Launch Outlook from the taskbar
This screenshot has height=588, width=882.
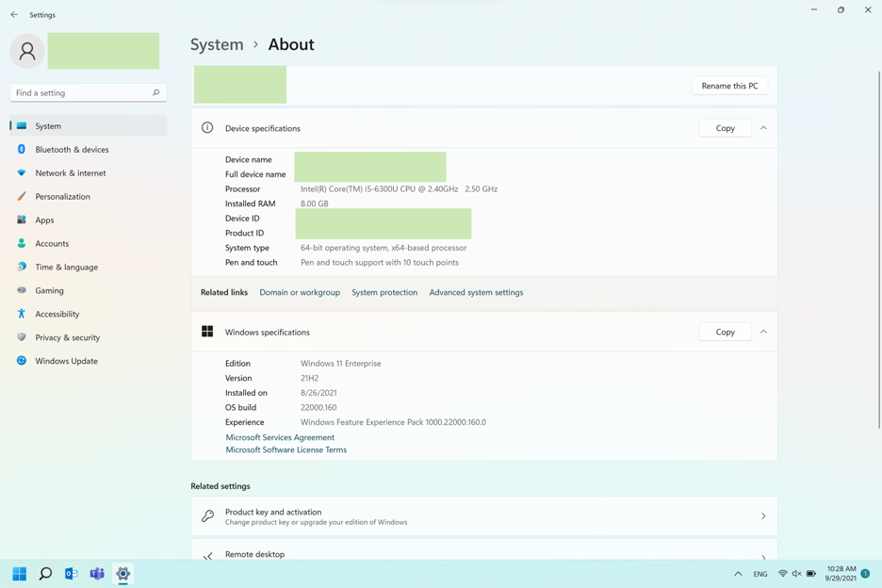tap(71, 573)
